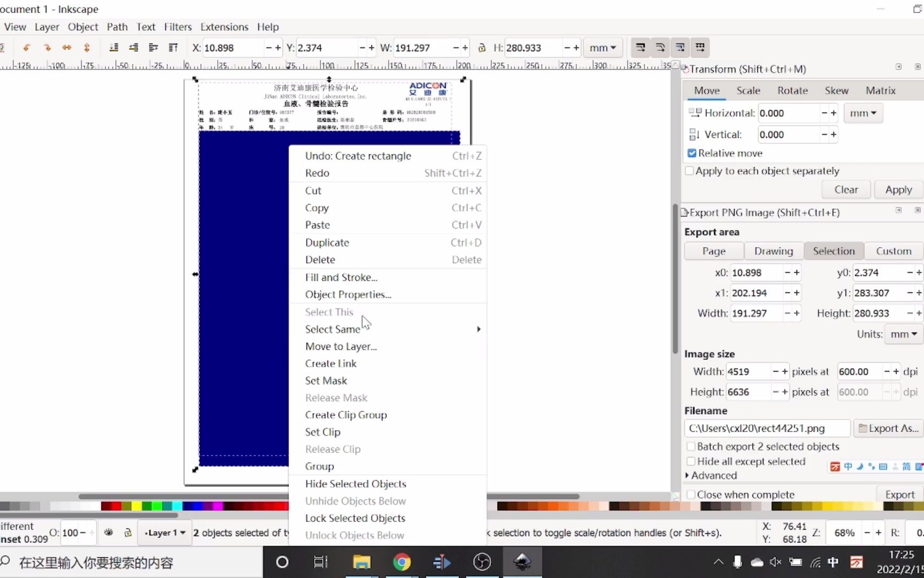
Task: Pick the blue swatch from the palette
Action: tap(198, 505)
